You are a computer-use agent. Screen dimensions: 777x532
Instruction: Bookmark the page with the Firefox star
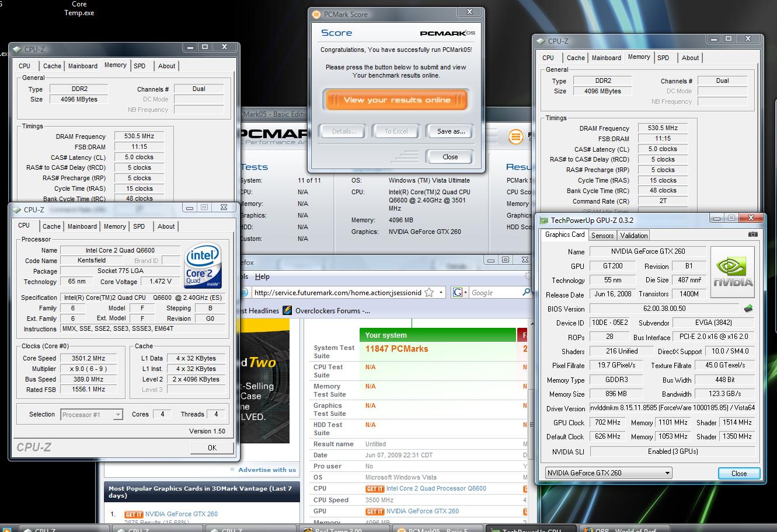point(429,292)
